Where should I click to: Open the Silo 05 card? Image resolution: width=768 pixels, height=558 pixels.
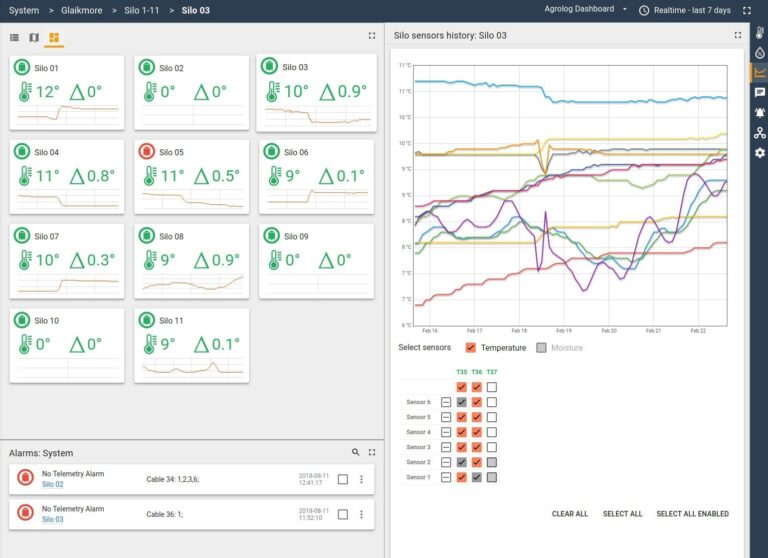click(192, 177)
